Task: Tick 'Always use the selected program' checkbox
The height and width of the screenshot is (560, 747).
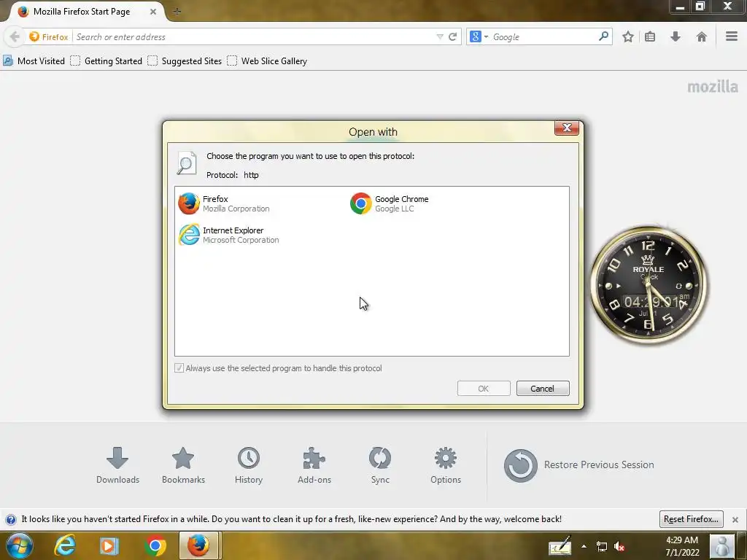Action: pos(179,368)
